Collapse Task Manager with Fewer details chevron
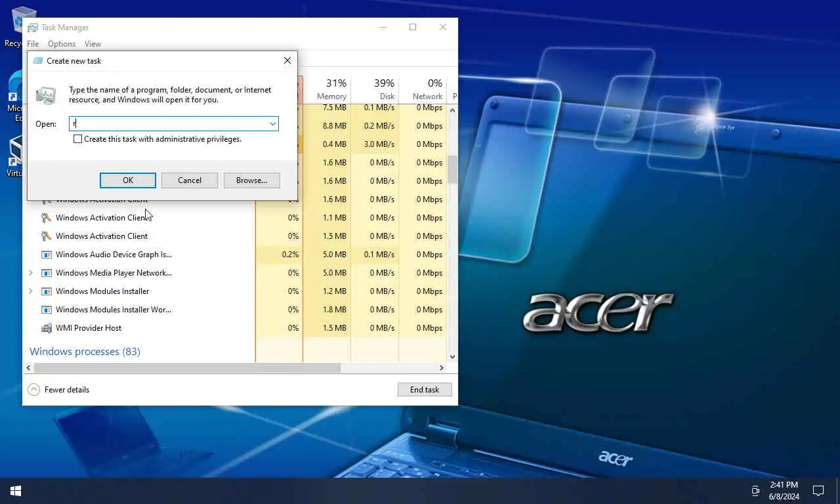This screenshot has height=504, width=840. pos(34,390)
